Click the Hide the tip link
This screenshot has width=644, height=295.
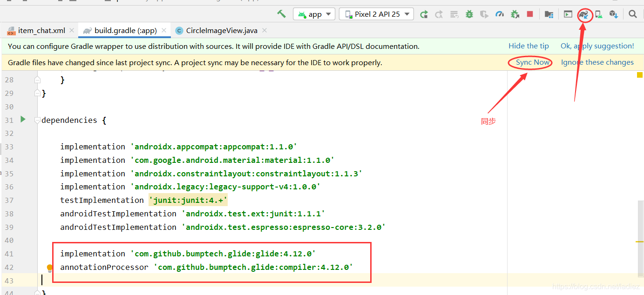pos(529,46)
